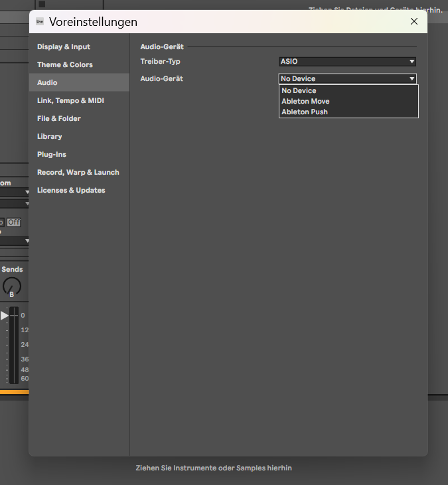
Task: Open the Plug-Ins preferences tab
Action: click(x=52, y=154)
